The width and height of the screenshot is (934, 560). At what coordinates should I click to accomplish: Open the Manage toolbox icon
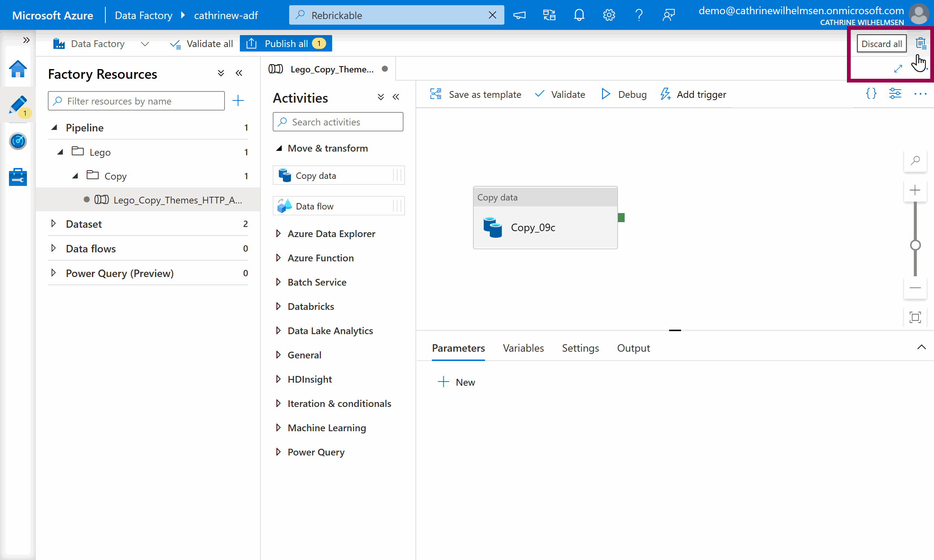click(18, 177)
